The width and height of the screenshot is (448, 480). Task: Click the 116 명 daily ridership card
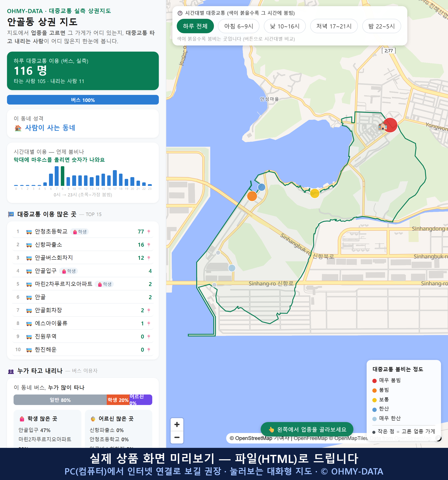(83, 71)
